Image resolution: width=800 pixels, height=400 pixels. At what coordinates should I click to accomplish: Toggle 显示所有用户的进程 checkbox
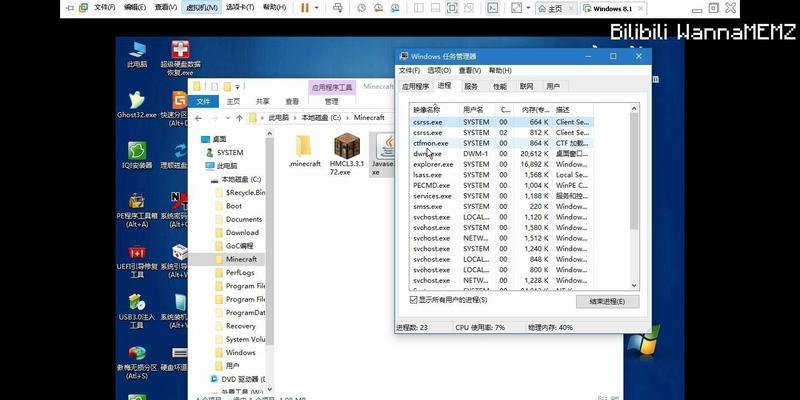[414, 300]
